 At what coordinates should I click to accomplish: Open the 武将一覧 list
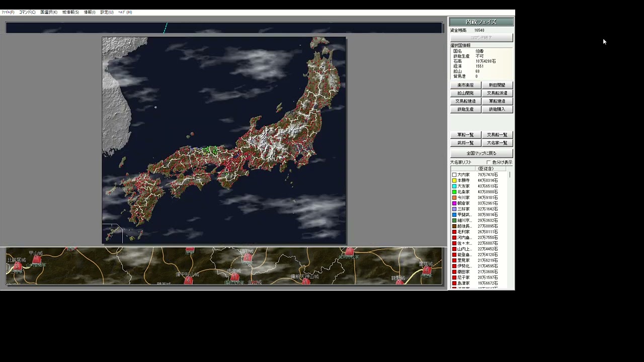pos(465,143)
